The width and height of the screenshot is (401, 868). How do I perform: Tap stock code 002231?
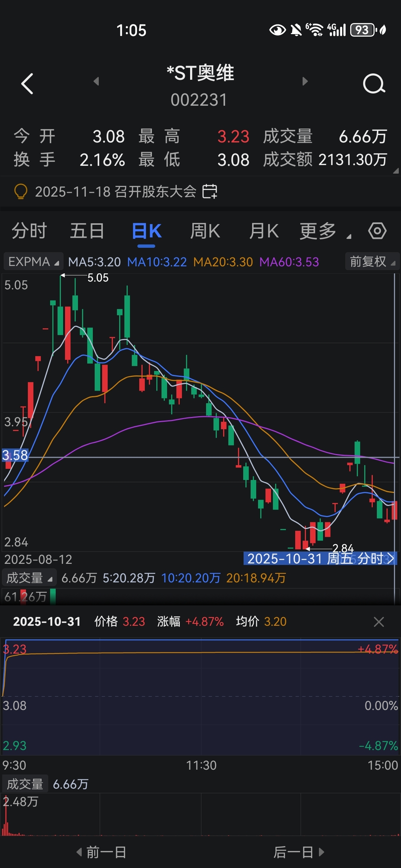pyautogui.click(x=199, y=100)
